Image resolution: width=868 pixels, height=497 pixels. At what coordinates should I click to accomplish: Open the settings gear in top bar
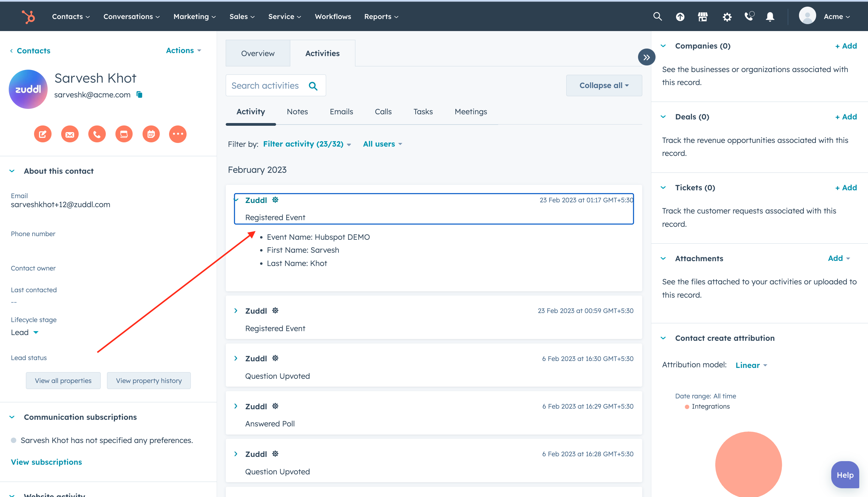tap(727, 16)
